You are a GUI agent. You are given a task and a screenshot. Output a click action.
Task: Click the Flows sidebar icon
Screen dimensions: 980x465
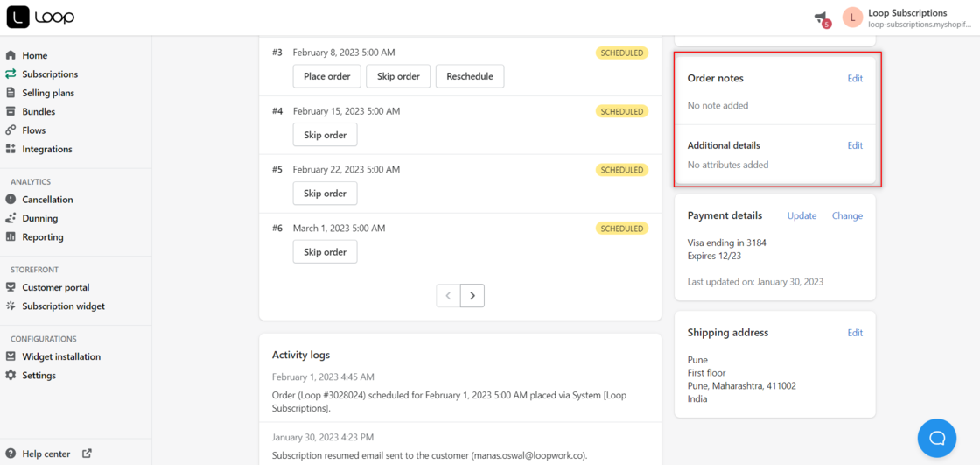click(x=10, y=130)
